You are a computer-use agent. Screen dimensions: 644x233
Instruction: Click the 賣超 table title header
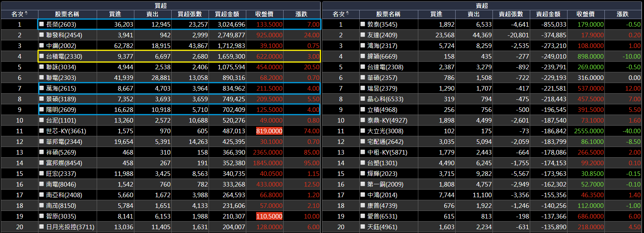[482, 6]
